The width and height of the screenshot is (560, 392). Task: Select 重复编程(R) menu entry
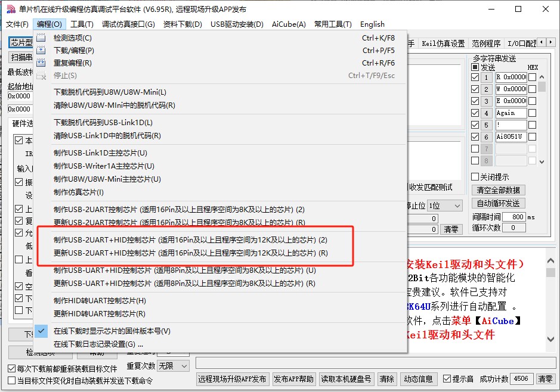pyautogui.click(x=220, y=63)
